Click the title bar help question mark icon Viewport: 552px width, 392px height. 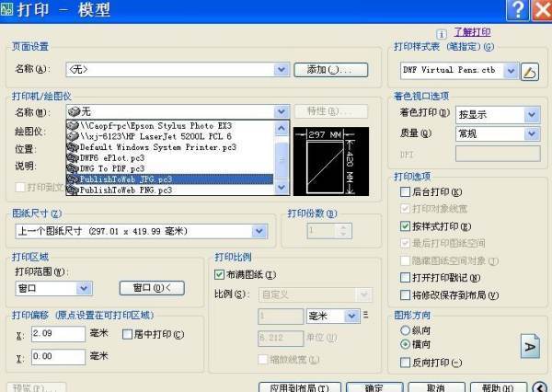(518, 10)
